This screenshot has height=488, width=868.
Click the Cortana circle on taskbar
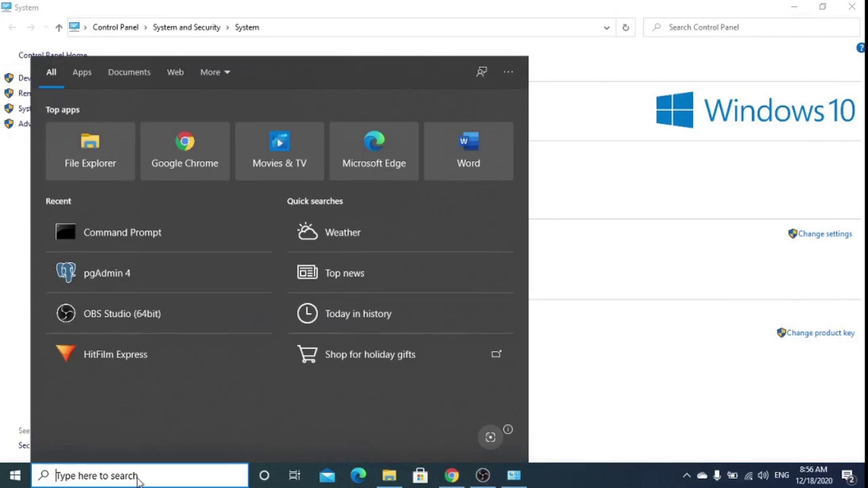pyautogui.click(x=264, y=476)
